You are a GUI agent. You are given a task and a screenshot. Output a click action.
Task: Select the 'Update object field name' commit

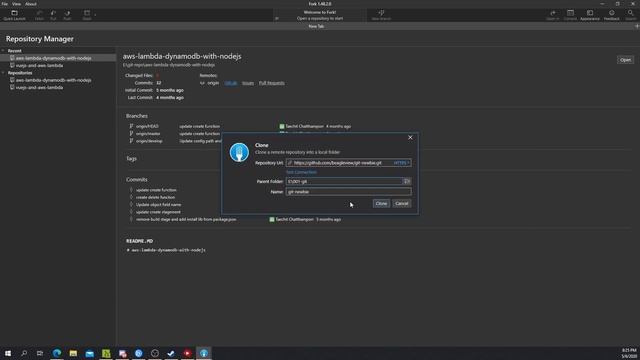click(x=158, y=204)
